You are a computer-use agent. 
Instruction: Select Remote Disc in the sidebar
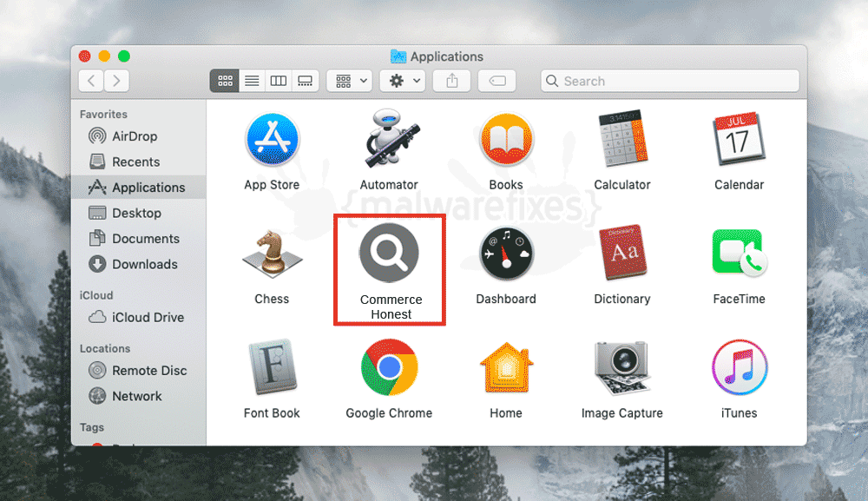click(x=138, y=371)
